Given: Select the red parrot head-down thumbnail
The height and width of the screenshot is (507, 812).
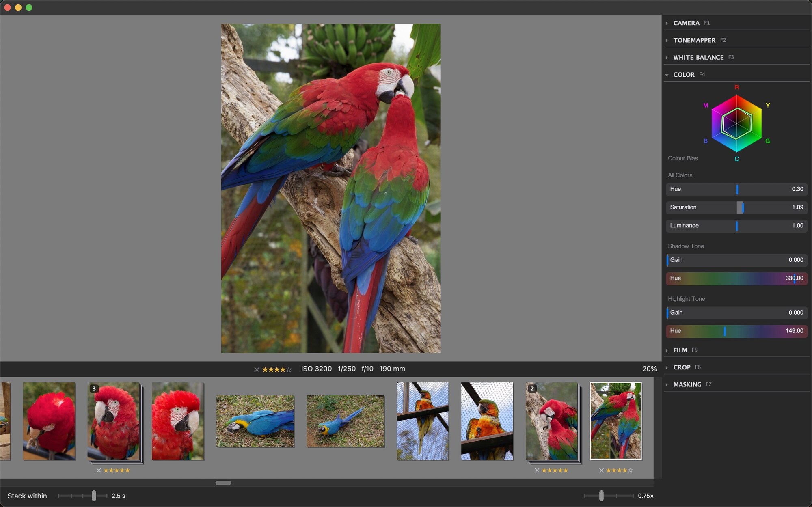Looking at the screenshot, I should (x=49, y=421).
